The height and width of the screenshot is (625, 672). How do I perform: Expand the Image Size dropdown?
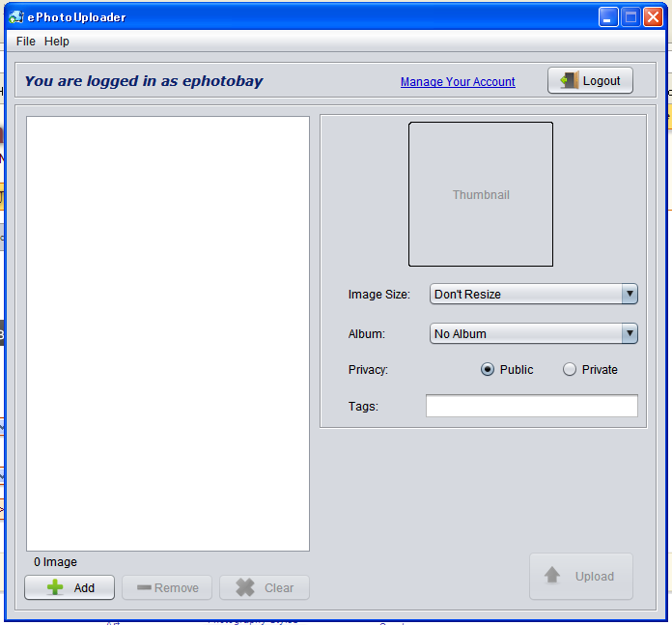(630, 294)
